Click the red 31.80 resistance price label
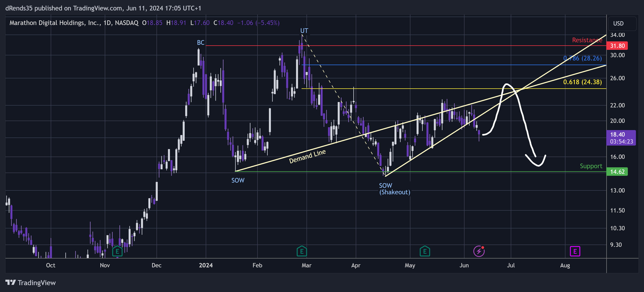The height and width of the screenshot is (292, 644). coord(617,46)
